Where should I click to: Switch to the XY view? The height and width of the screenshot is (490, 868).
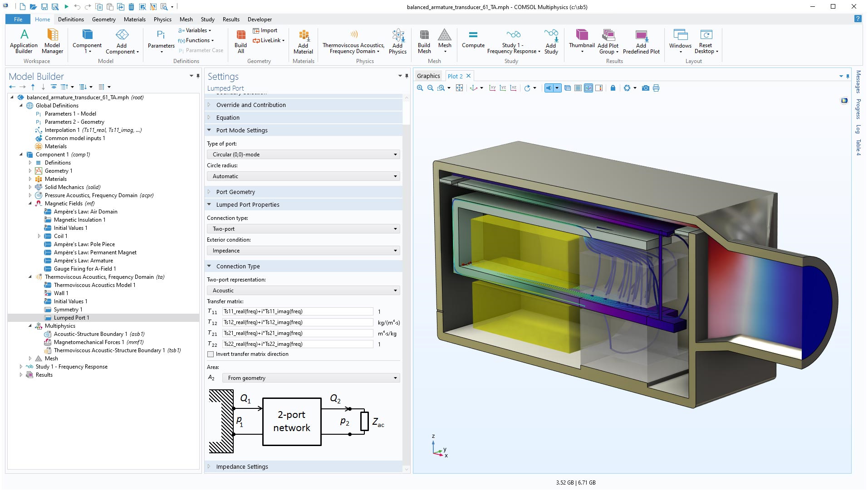492,88
